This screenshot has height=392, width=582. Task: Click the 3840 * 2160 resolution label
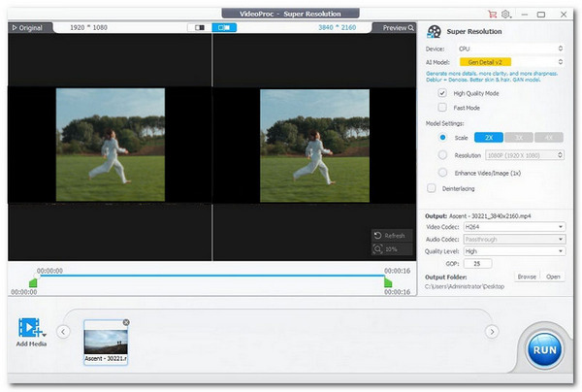tap(337, 27)
